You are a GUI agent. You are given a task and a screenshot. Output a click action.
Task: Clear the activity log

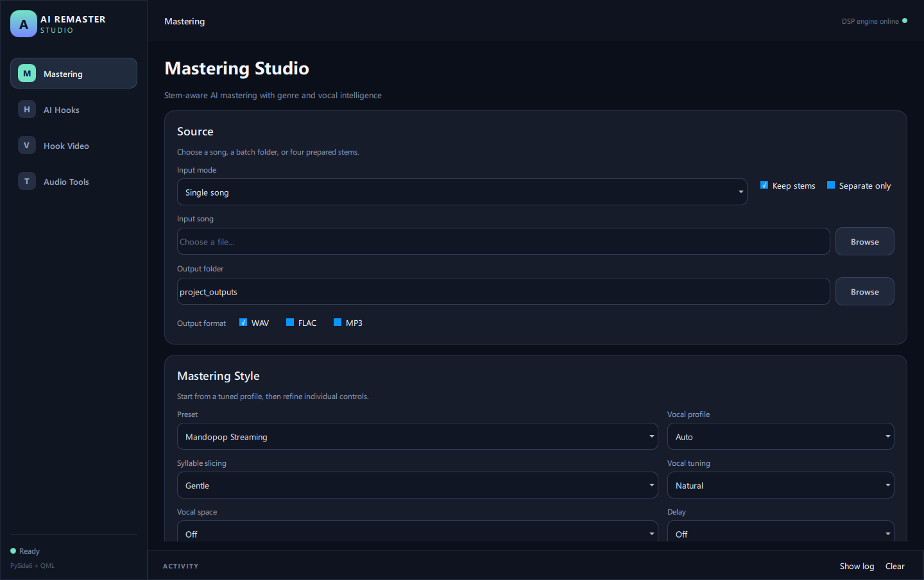pos(894,566)
